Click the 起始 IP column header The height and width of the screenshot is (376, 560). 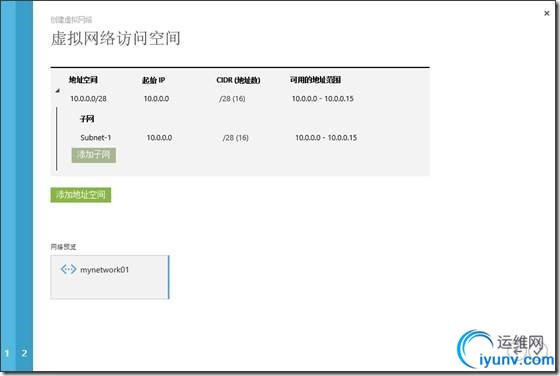[154, 80]
